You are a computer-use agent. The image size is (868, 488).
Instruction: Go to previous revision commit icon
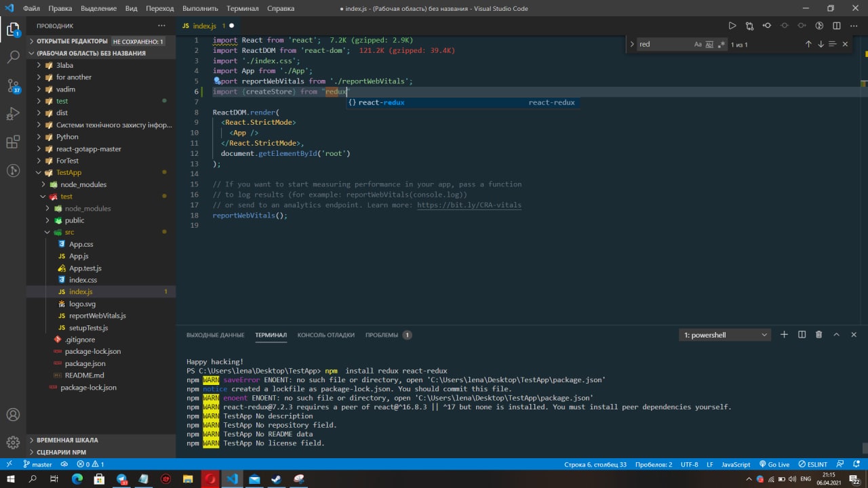click(x=767, y=26)
